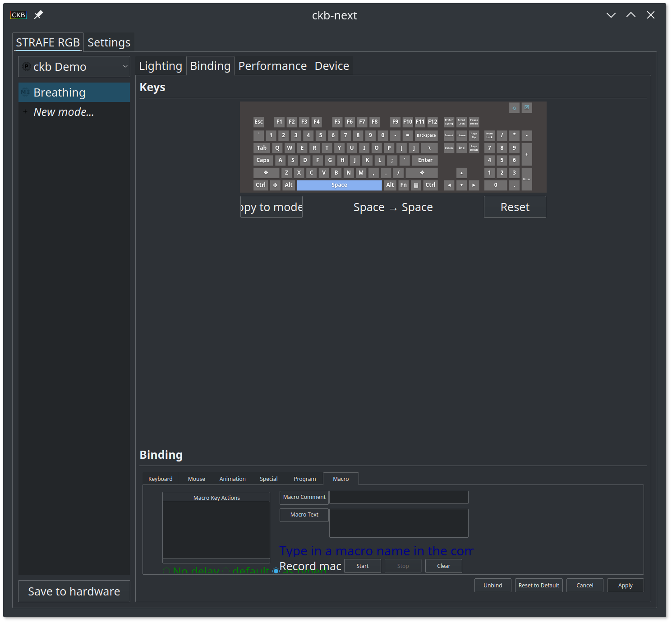The image size is (672, 623).
Task: Click the Reset to Default button
Action: coord(539,586)
